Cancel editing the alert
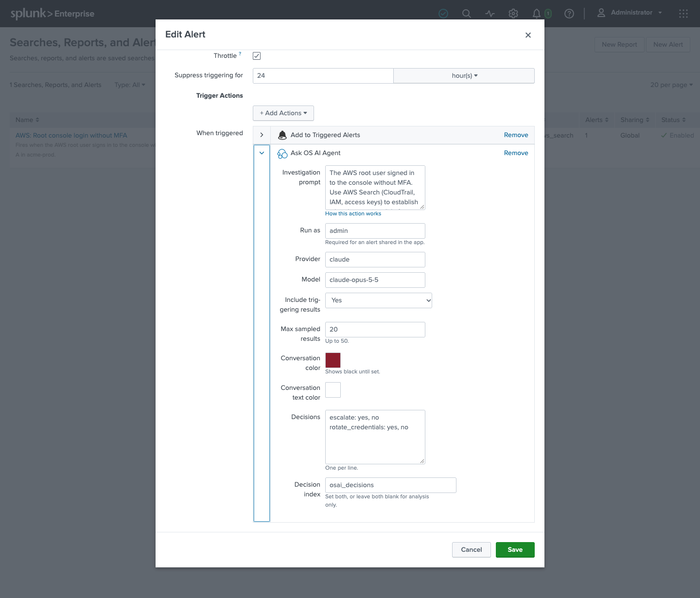 (x=472, y=550)
